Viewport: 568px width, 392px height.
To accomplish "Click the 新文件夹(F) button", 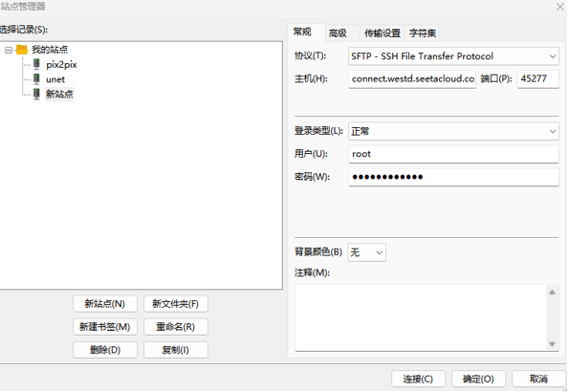I will point(176,304).
